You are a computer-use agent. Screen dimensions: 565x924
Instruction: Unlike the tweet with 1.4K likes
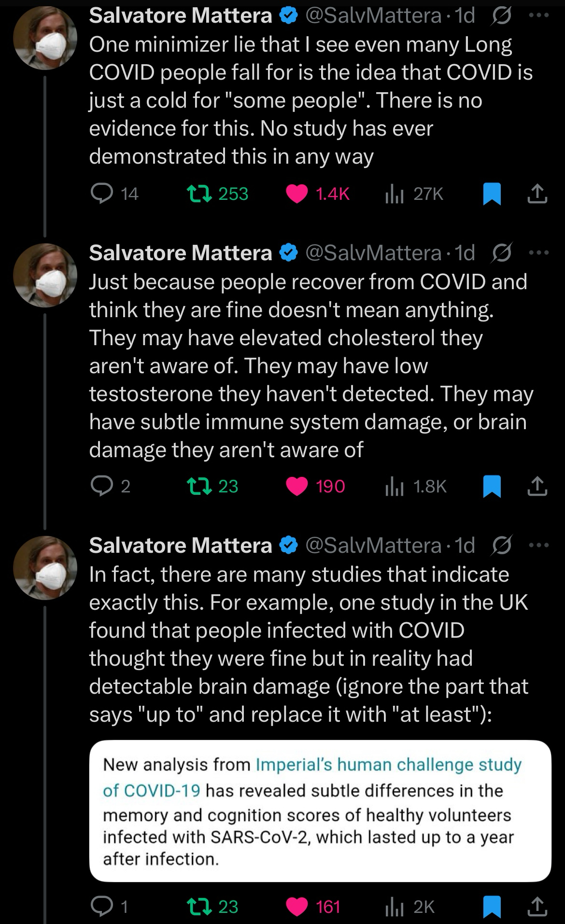point(297,194)
